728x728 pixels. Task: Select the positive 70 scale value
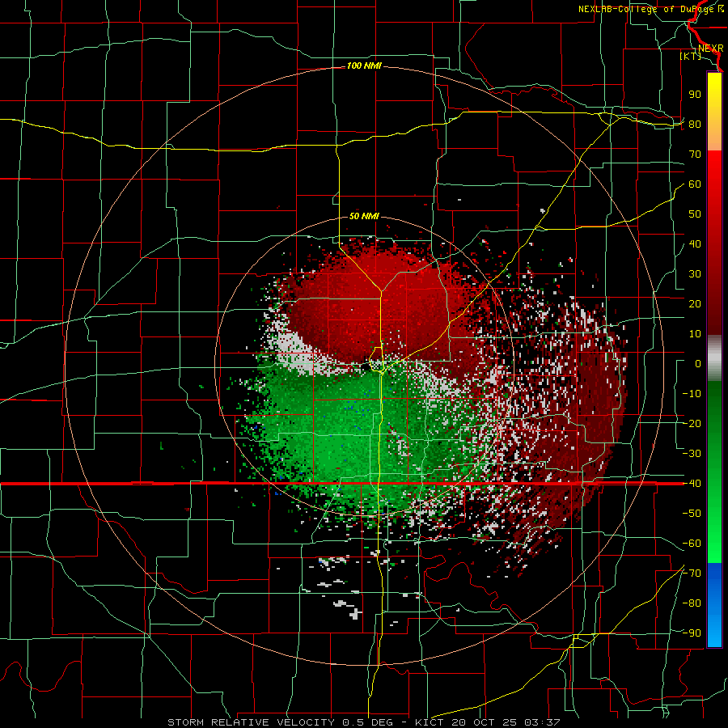click(695, 154)
